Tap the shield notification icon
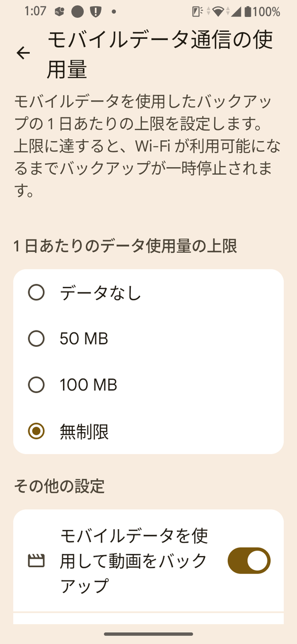 coord(95,11)
